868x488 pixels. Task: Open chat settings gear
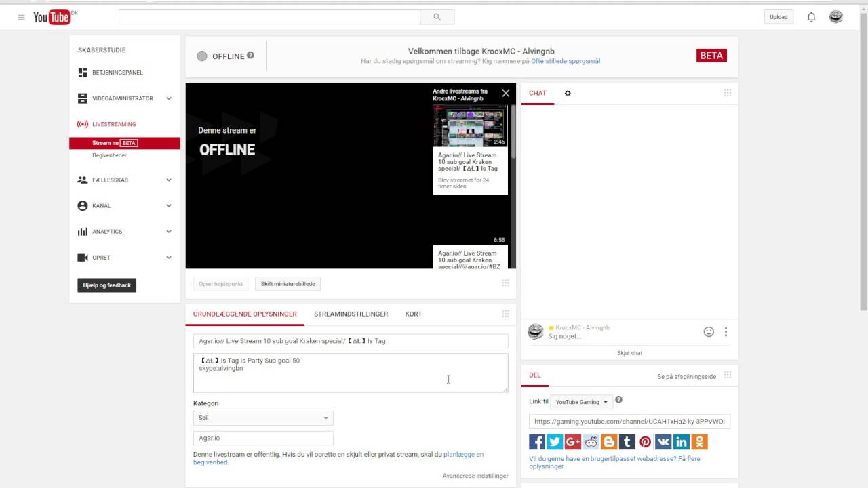(568, 94)
